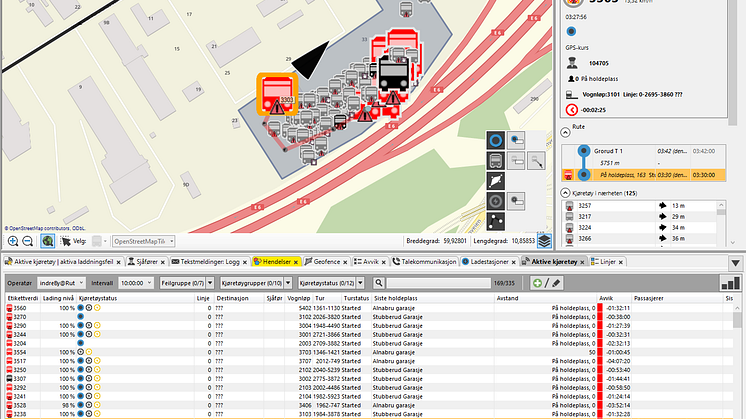Viewport: 746px width, 419px height.
Task: Toggle the vehicles layer bus button
Action: point(495,161)
